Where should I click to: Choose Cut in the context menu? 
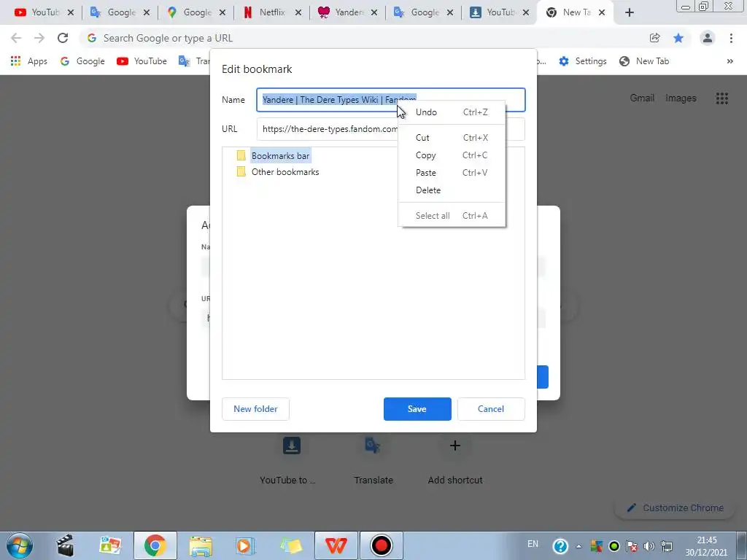pos(452,138)
